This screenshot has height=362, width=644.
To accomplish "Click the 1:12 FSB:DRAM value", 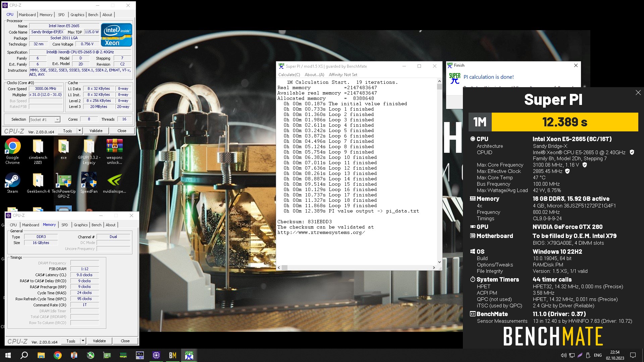I will coord(85,269).
